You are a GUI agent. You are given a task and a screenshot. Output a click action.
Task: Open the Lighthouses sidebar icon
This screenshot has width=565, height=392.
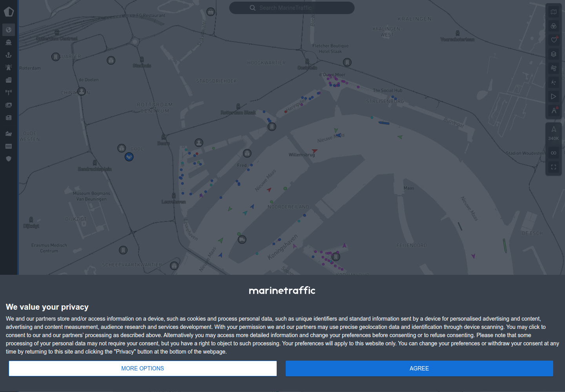[9, 67]
